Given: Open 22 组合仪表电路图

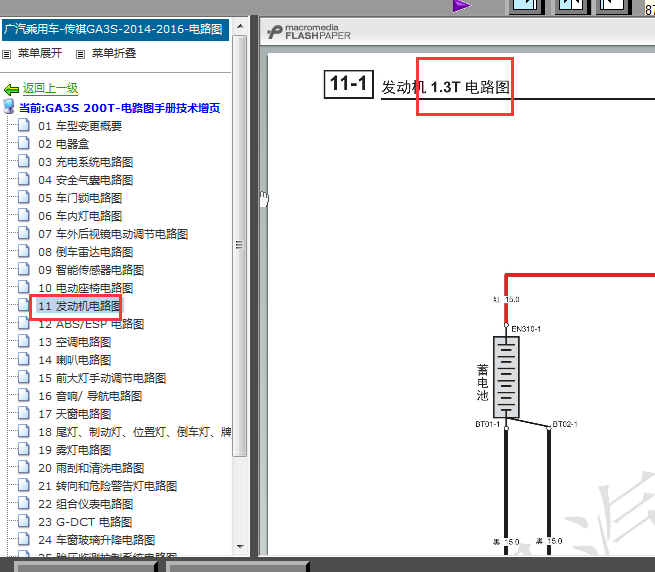Looking at the screenshot, I should (85, 504).
